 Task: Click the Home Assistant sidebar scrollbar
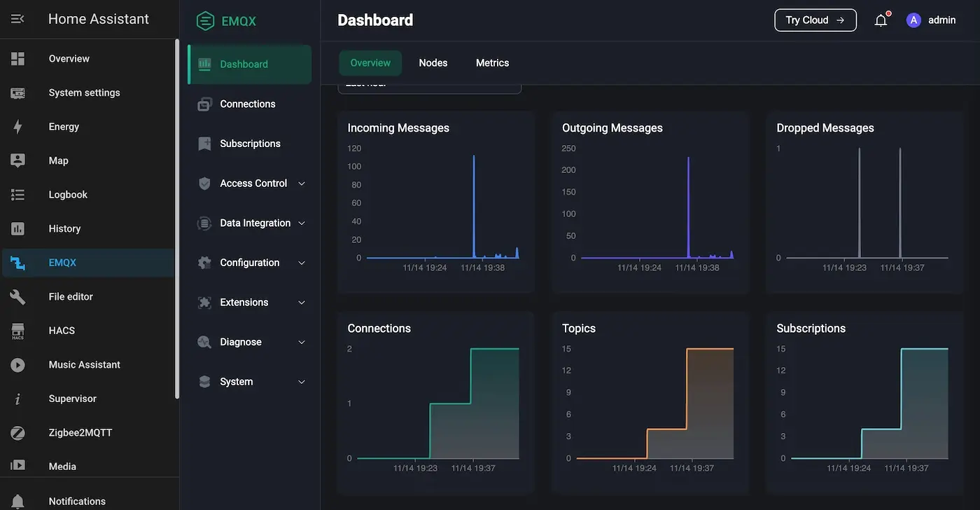click(x=177, y=219)
